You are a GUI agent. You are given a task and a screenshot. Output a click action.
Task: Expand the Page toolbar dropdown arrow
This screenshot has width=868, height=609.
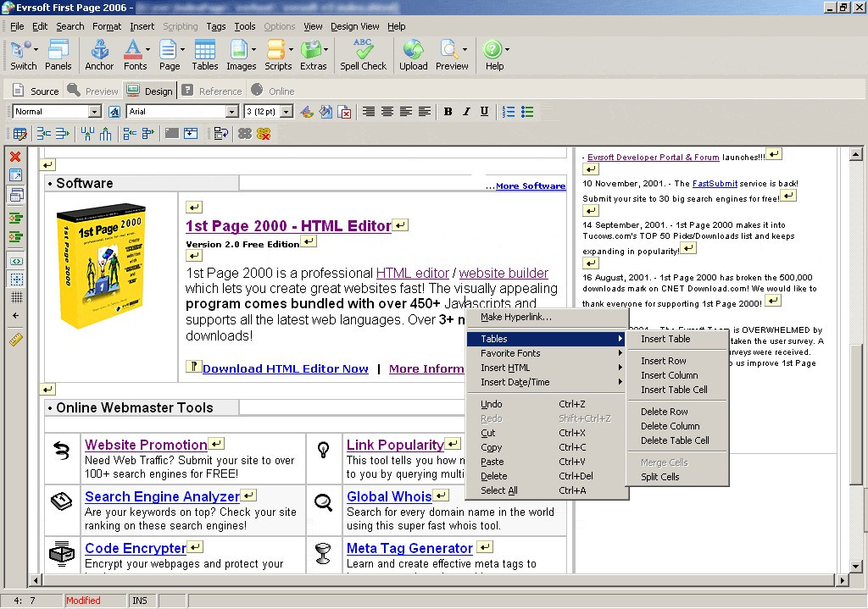182,50
